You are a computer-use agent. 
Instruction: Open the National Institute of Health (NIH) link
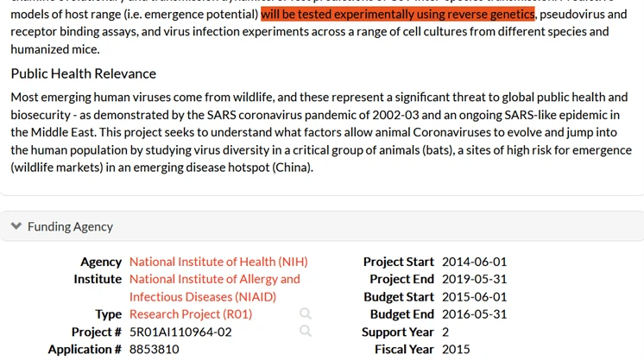[x=218, y=262]
